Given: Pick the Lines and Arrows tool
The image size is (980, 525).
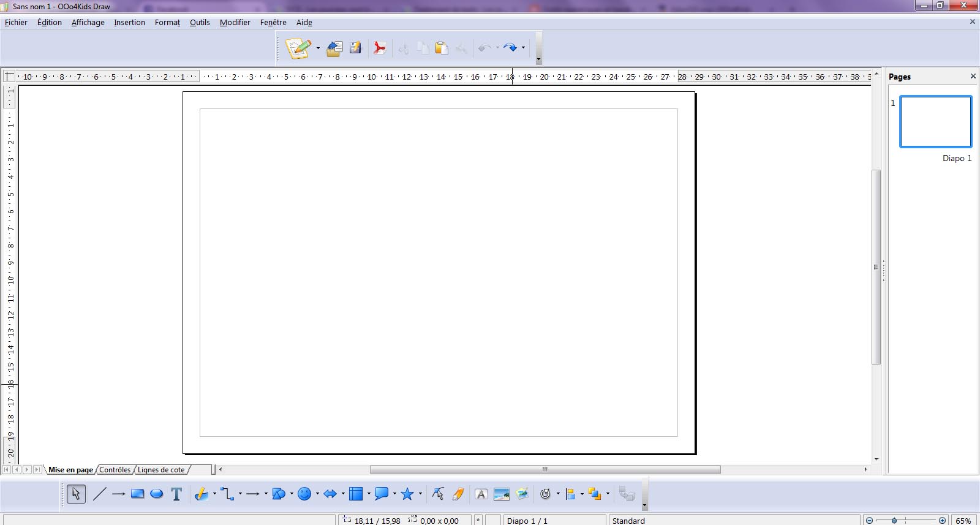Looking at the screenshot, I should pos(252,494).
